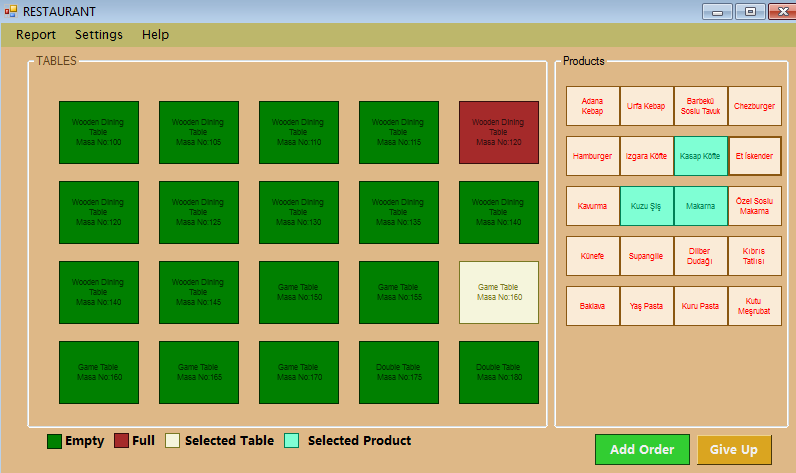The width and height of the screenshot is (796, 473).
Task: Select table Masa No:130
Action: point(299,213)
